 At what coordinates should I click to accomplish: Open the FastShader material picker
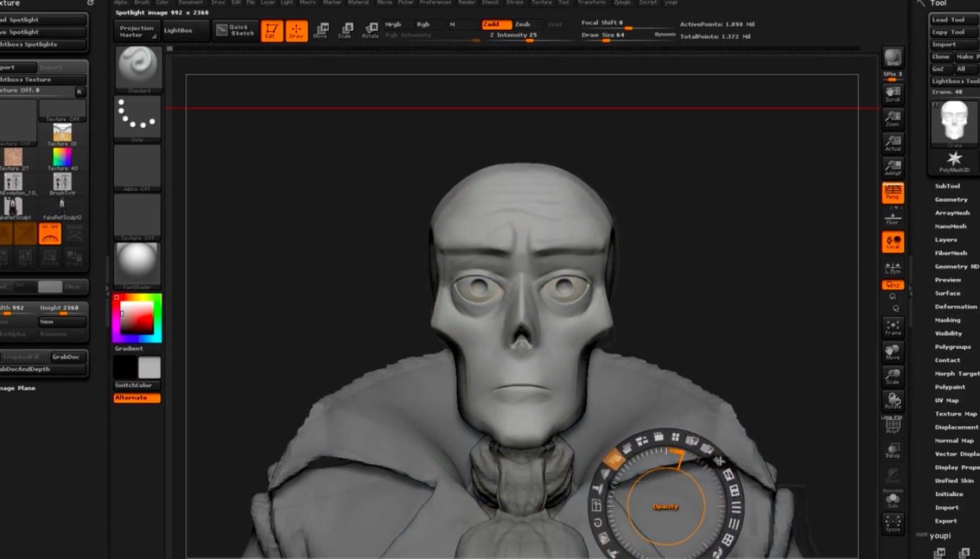click(x=138, y=266)
